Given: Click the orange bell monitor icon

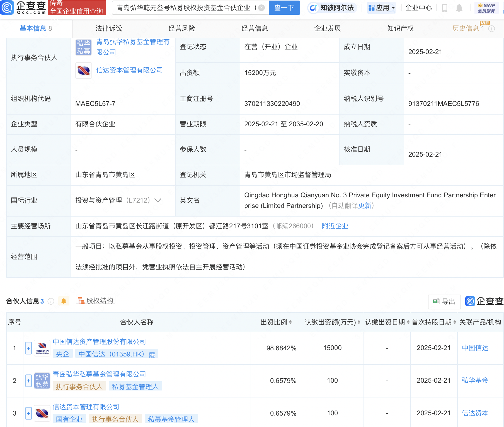Looking at the screenshot, I should click(x=64, y=301).
